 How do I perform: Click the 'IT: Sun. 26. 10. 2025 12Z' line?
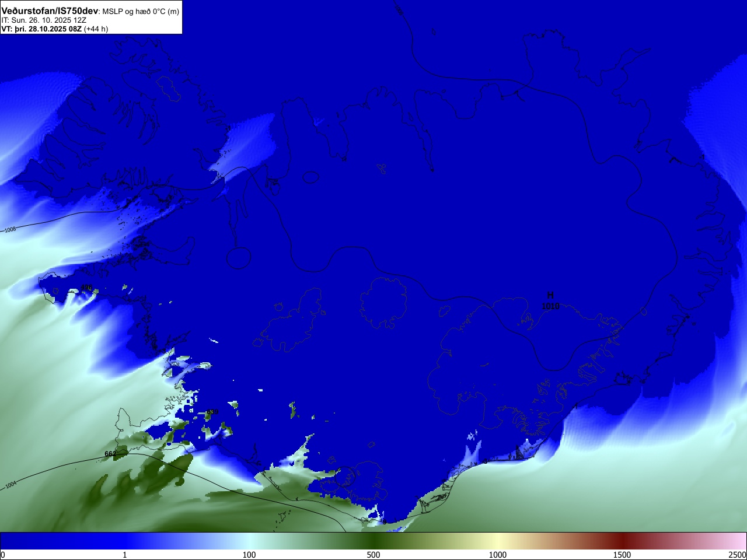coord(44,20)
